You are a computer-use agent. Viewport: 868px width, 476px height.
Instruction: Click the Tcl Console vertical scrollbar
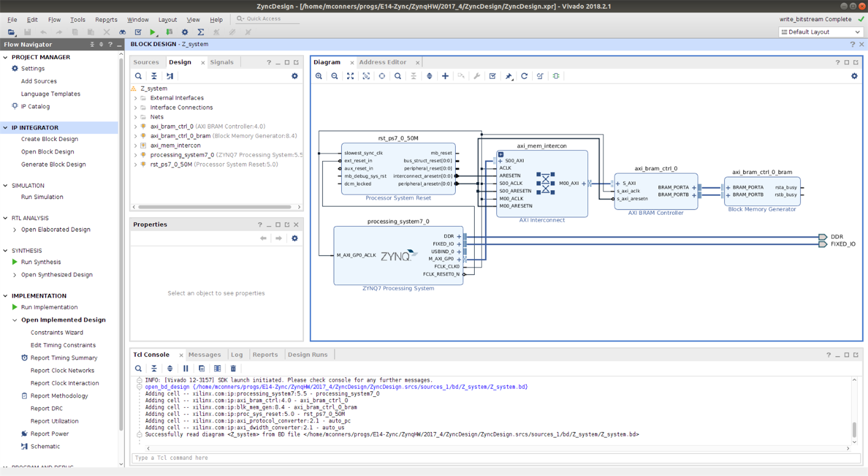pos(854,430)
